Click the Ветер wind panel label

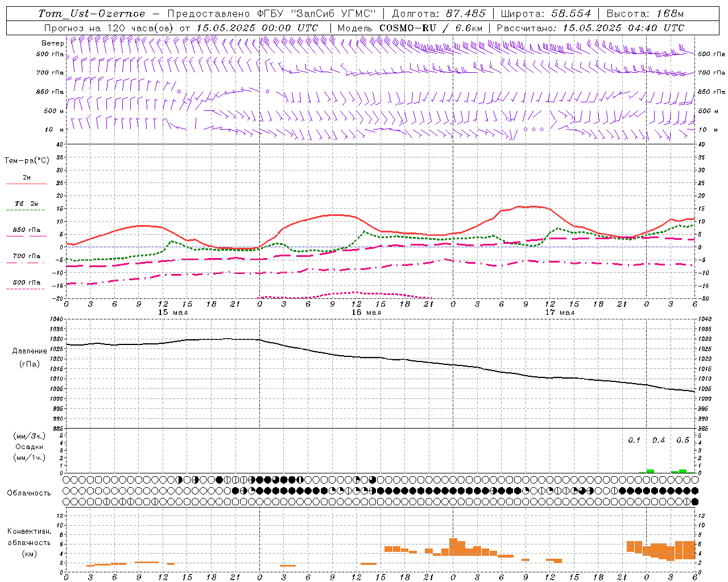click(x=52, y=43)
